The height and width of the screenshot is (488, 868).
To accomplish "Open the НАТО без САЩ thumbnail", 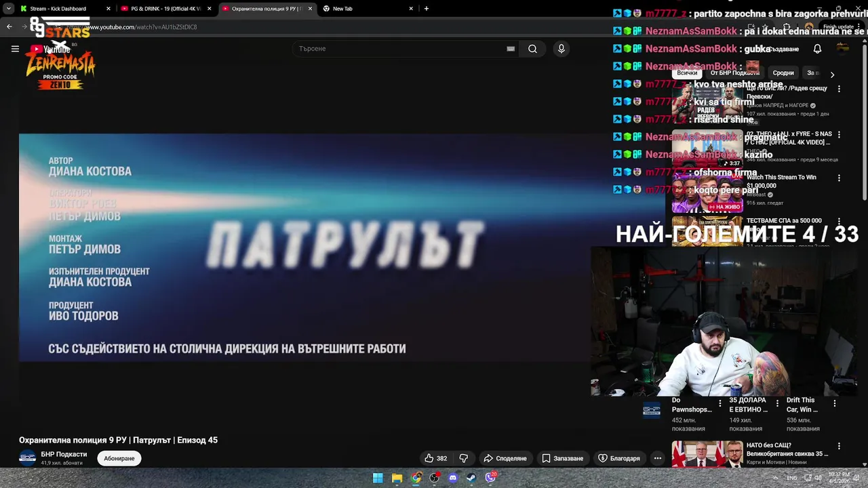I will [x=707, y=454].
